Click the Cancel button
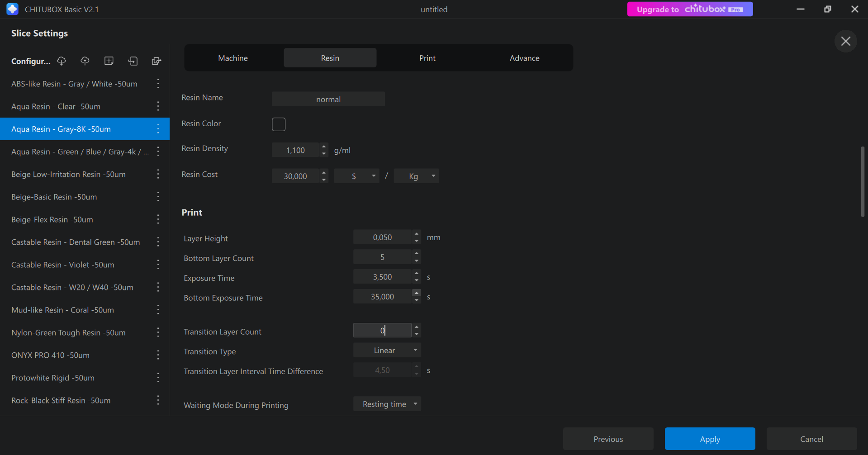Screen dimensions: 868x455 (812, 439)
